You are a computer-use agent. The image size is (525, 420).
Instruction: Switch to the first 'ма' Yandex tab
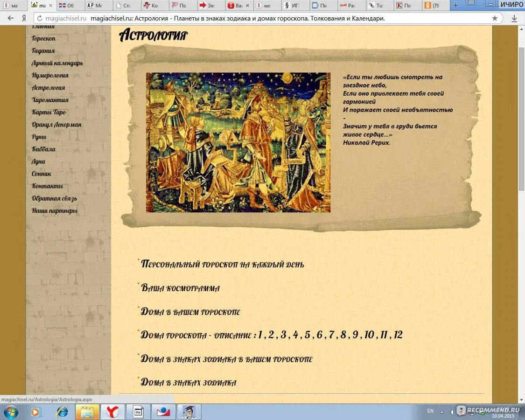tap(14, 5)
